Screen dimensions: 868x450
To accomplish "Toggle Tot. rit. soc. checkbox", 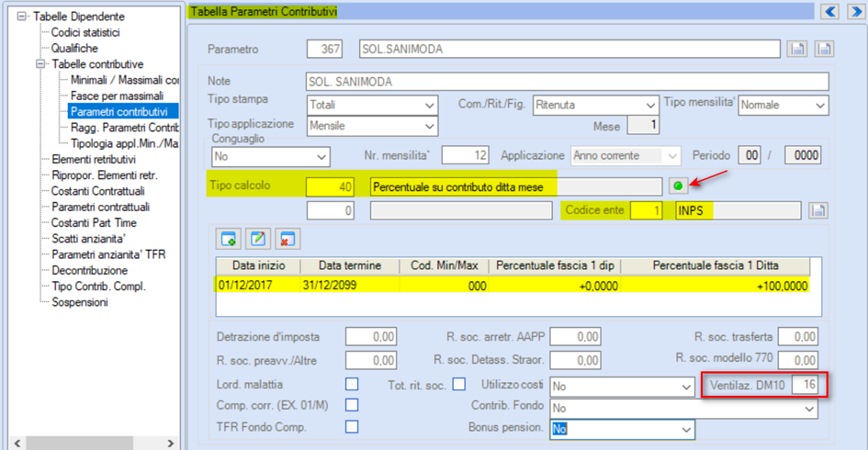I will (x=459, y=384).
